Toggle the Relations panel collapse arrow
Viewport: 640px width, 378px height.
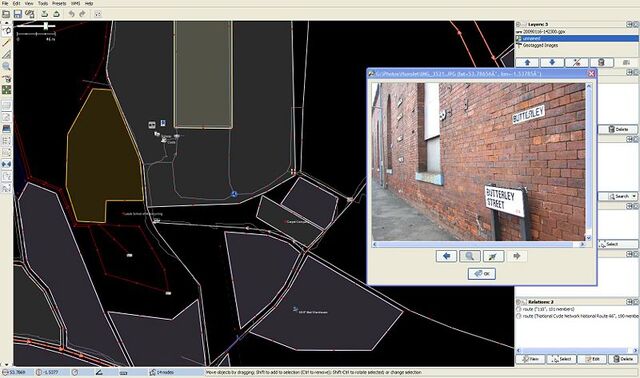pyautogui.click(x=518, y=302)
